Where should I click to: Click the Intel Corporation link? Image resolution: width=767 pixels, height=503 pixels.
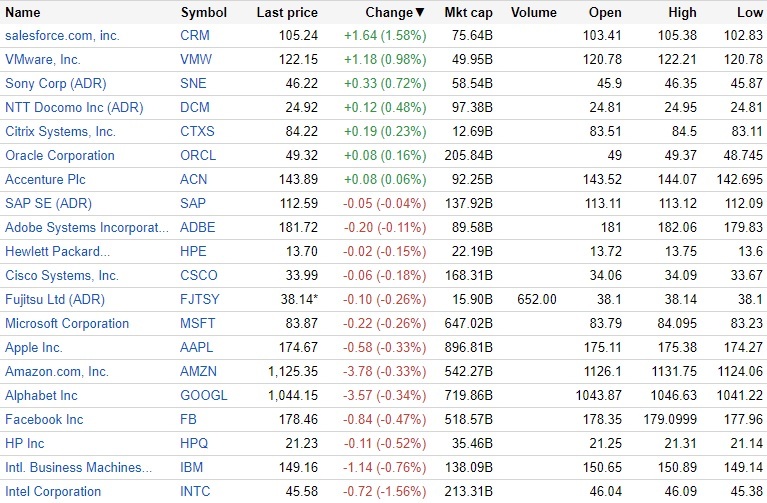point(53,491)
